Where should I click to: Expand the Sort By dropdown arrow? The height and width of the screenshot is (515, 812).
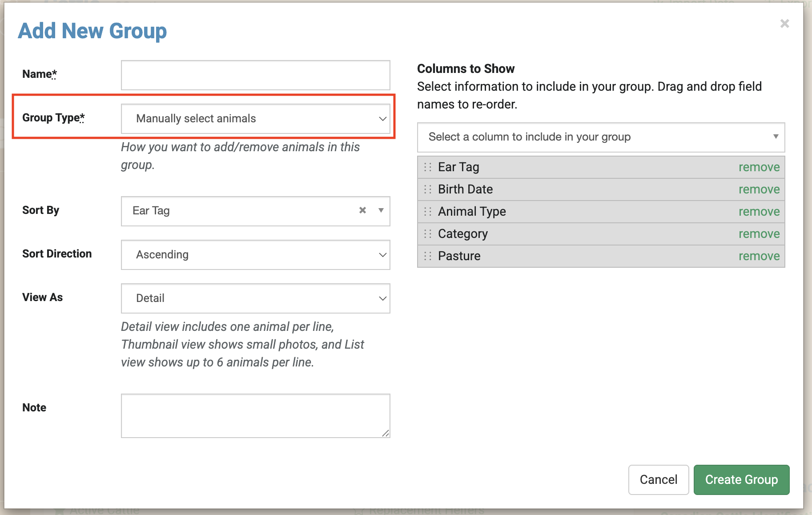coord(381,210)
